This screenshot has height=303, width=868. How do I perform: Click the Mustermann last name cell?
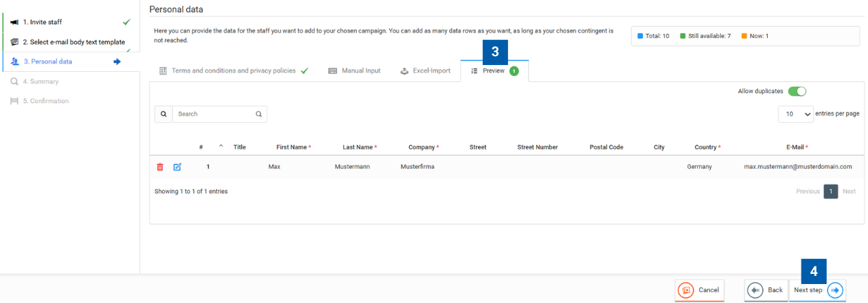(x=352, y=167)
